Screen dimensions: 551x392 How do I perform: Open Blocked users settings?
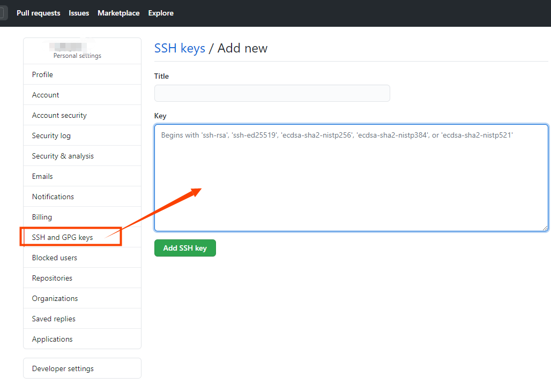click(82, 258)
